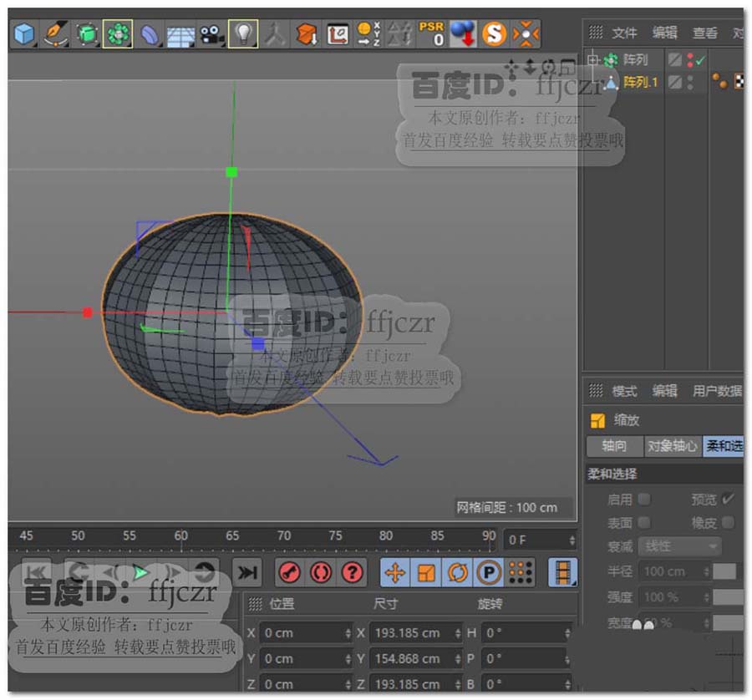Click the XYZ transfer plugin icon
The height and width of the screenshot is (700, 752).
368,34
